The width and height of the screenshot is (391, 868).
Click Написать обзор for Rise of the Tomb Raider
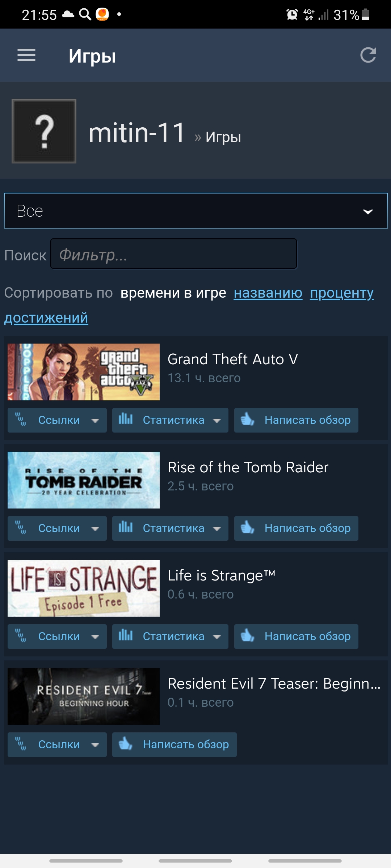[296, 528]
